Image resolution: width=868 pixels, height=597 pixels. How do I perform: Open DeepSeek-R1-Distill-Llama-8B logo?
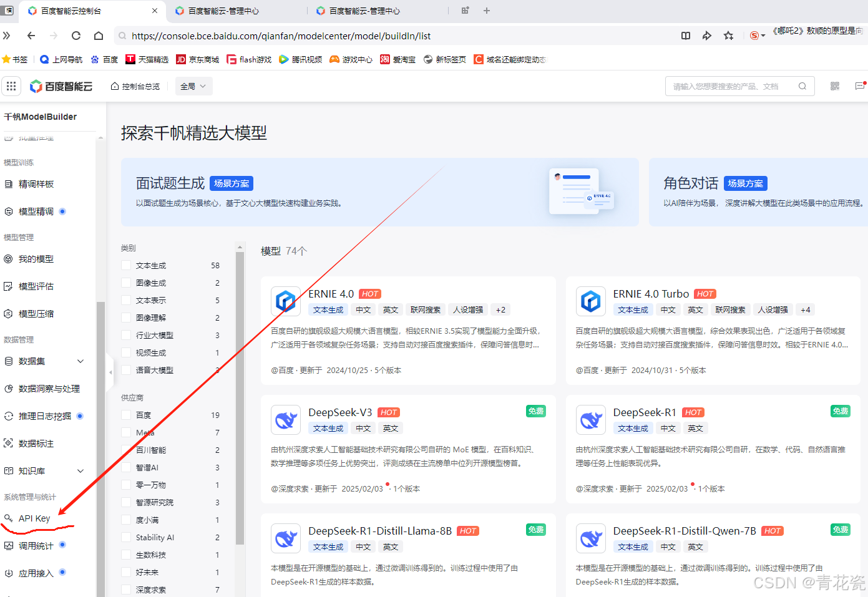(286, 538)
